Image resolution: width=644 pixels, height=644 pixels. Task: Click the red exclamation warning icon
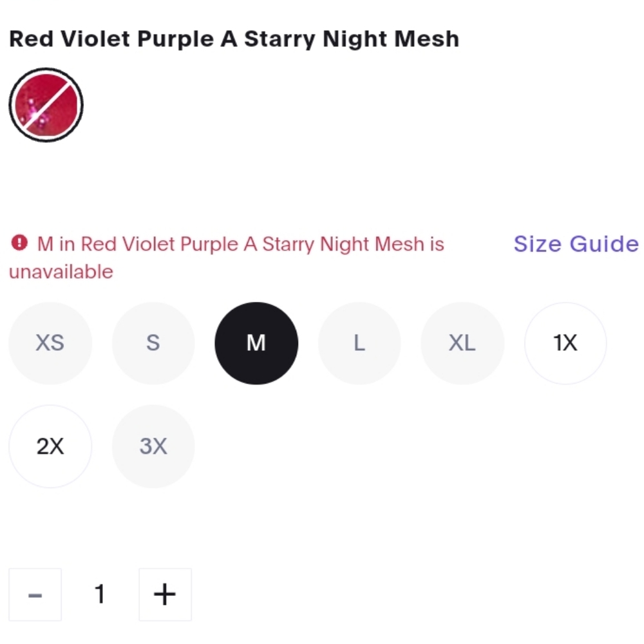[19, 243]
